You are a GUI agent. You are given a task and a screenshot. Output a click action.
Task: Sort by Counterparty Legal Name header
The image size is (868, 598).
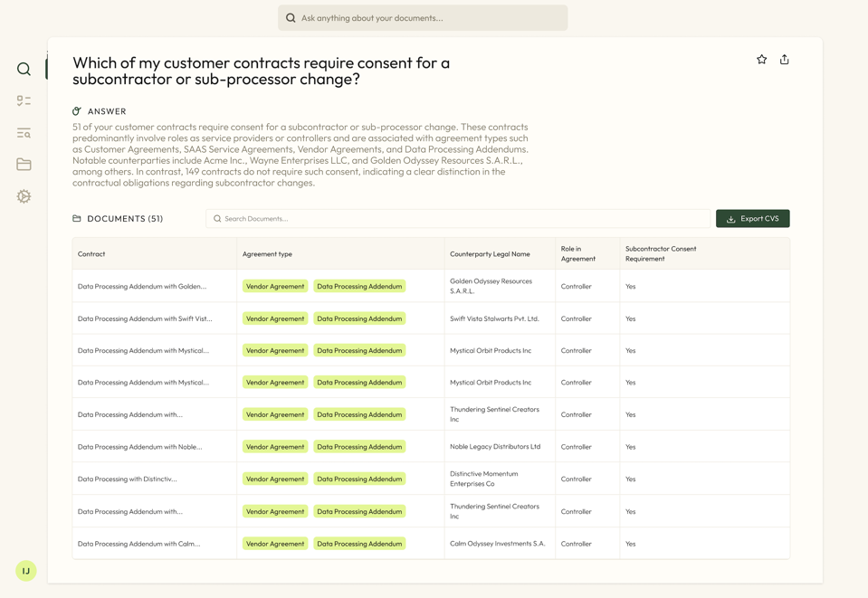(x=490, y=254)
